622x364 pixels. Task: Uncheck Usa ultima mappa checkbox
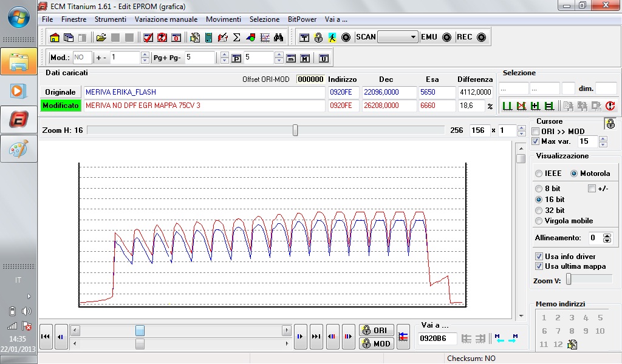pyautogui.click(x=539, y=266)
